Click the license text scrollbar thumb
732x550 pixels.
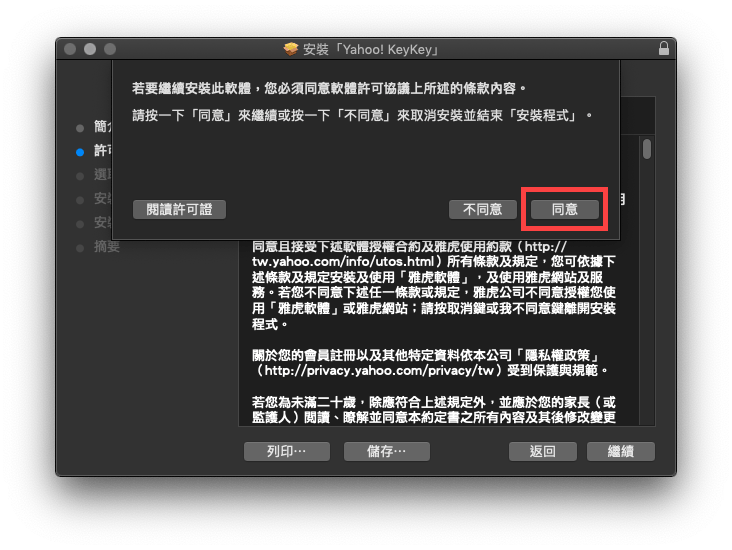(647, 149)
